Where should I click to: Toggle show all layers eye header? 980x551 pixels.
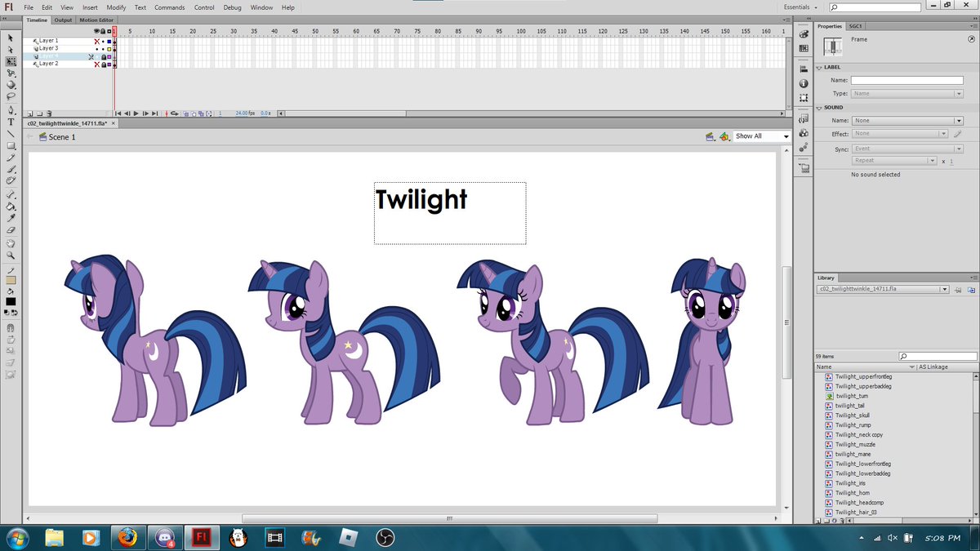tap(96, 31)
